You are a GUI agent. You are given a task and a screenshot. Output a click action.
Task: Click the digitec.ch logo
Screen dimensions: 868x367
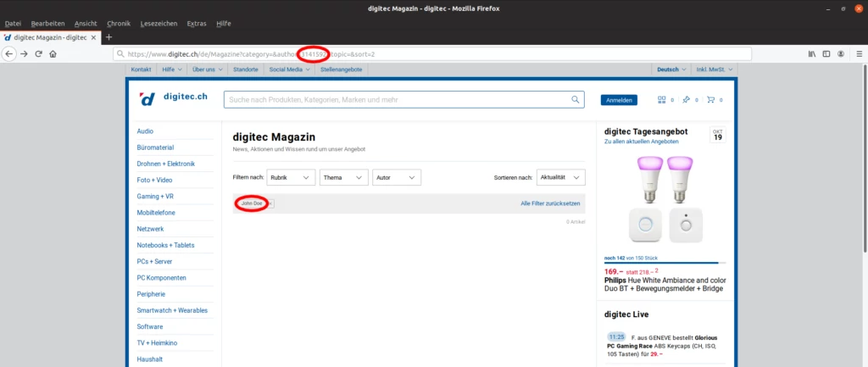[173, 98]
